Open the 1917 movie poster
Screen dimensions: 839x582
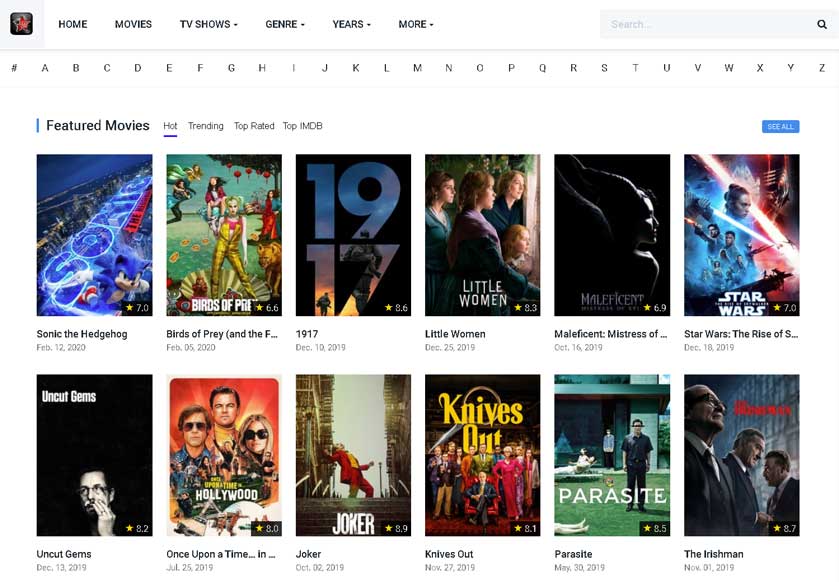click(x=353, y=235)
